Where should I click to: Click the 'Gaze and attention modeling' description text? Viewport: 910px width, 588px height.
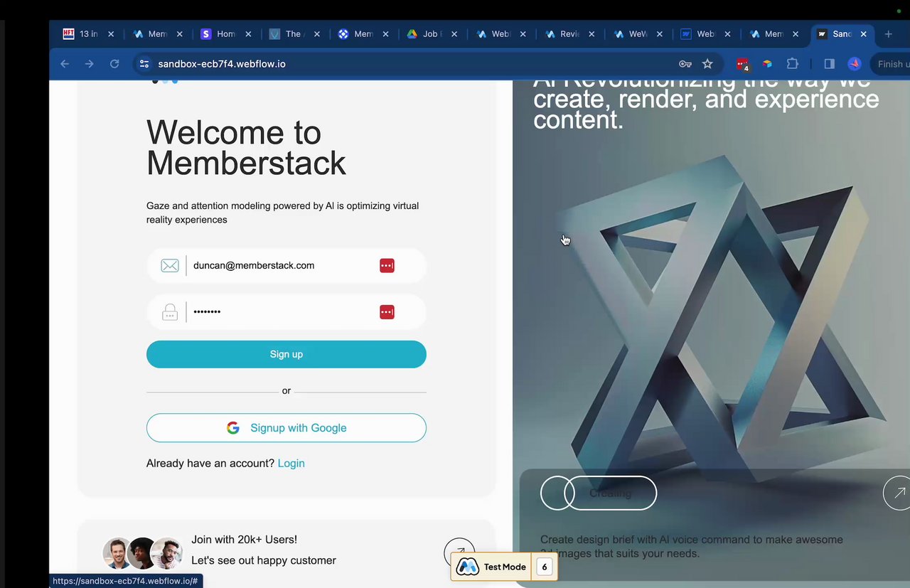click(x=283, y=213)
